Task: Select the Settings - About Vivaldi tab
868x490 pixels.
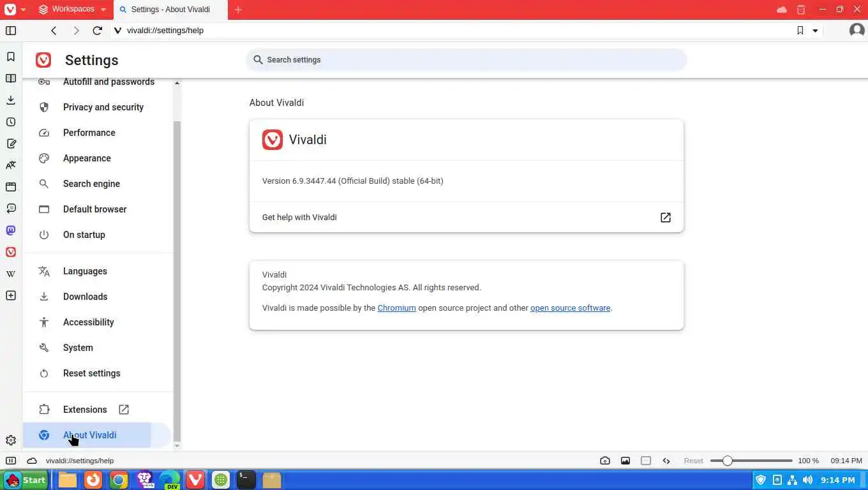Action: point(170,10)
